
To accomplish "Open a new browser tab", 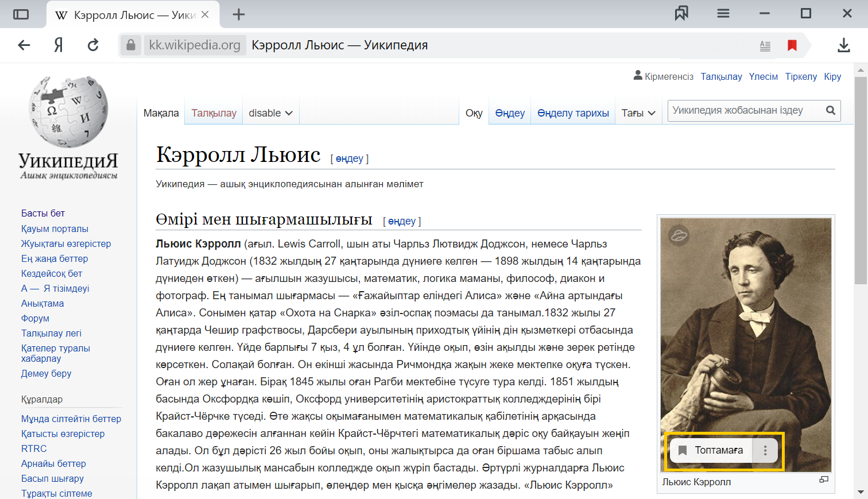I will click(239, 14).
